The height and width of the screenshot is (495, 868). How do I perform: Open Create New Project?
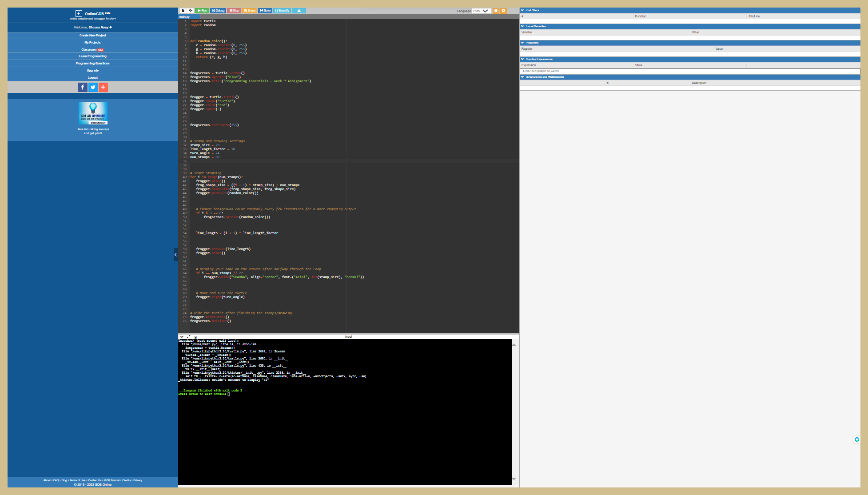pos(93,35)
